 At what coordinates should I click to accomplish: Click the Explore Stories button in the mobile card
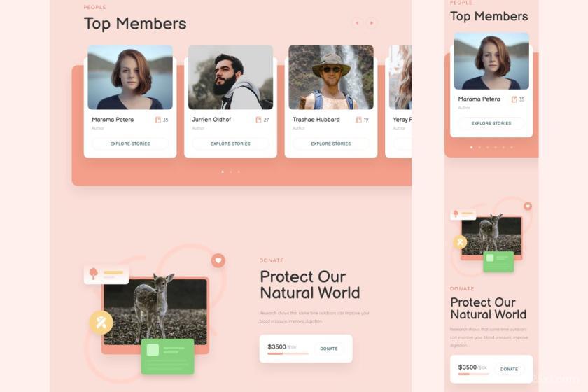[491, 123]
